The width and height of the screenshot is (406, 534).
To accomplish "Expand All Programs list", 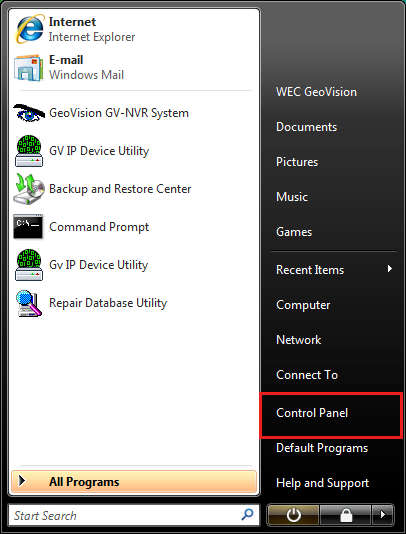I will 134,482.
